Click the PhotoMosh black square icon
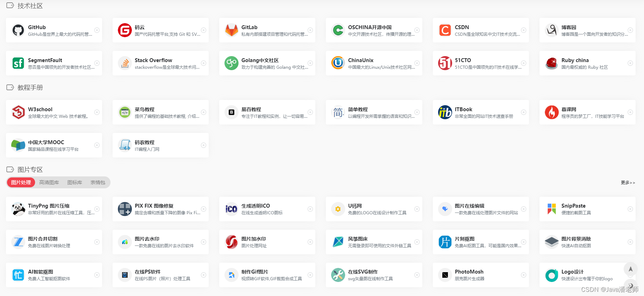Viewport: 644px width, 296px height. coord(445,275)
